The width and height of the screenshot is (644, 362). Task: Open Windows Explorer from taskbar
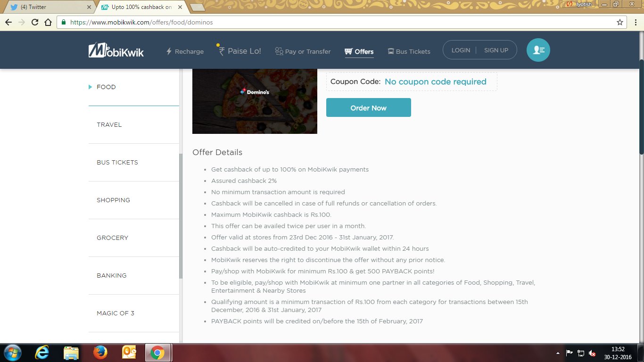[x=71, y=353]
